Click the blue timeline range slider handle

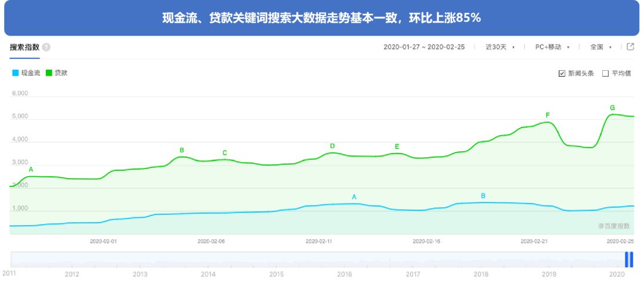pos(628,260)
